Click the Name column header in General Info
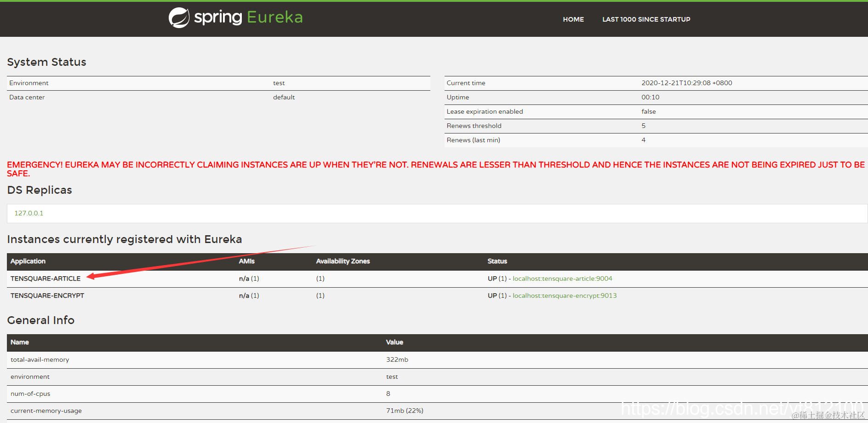Viewport: 868px width, 423px height. [20, 342]
